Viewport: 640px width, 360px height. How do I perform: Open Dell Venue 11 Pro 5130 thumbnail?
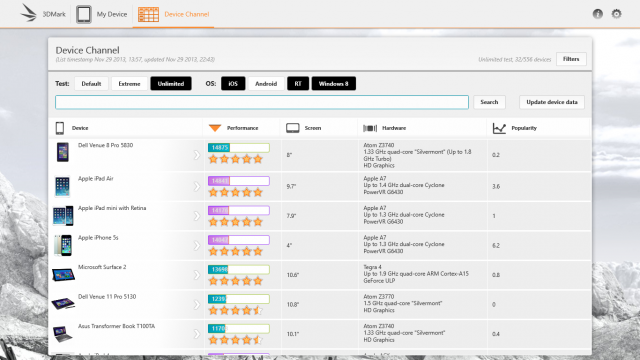(63, 304)
